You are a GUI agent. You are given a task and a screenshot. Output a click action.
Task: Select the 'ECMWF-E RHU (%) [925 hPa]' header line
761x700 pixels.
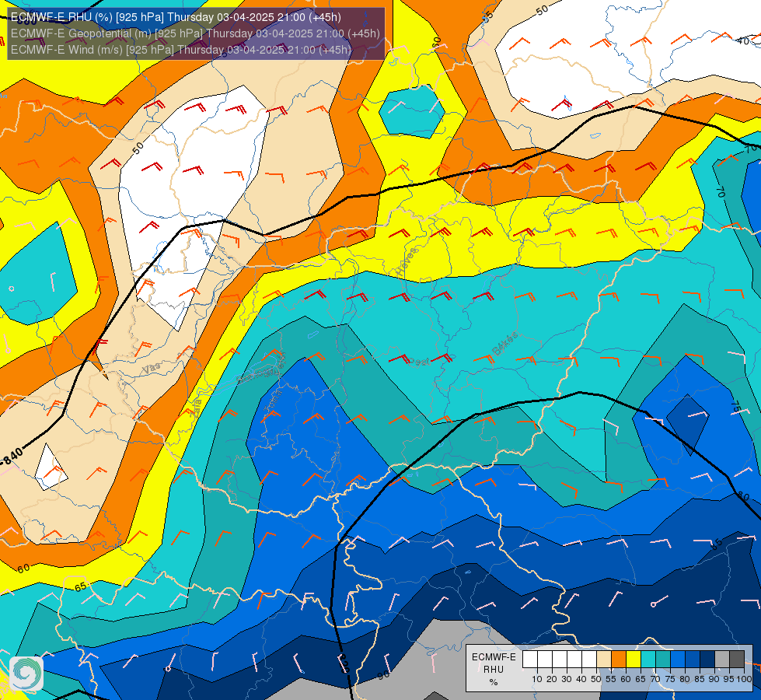pyautogui.click(x=176, y=17)
